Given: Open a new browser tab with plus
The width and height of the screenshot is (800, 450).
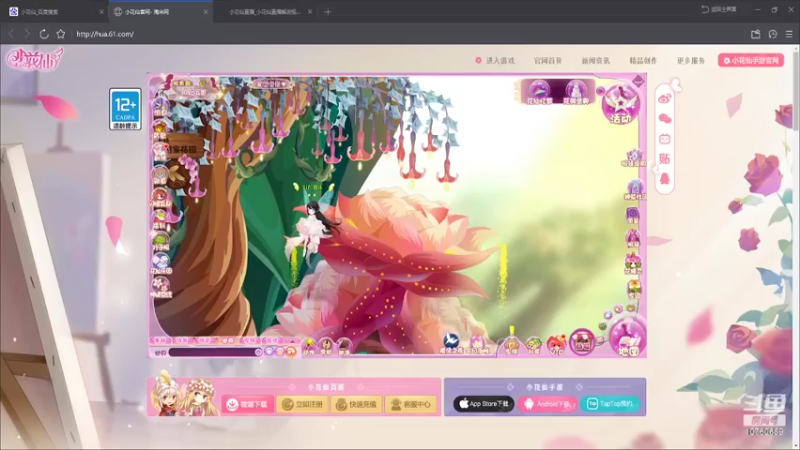Looking at the screenshot, I should (x=328, y=12).
